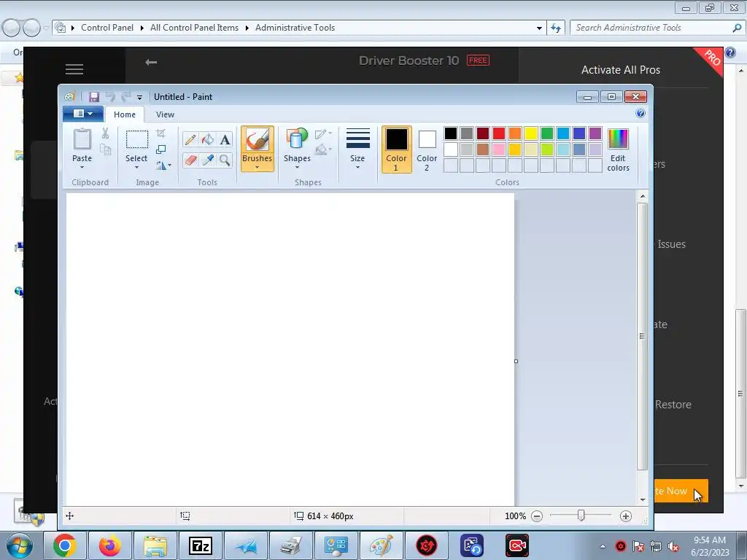The width and height of the screenshot is (747, 560).
Task: Open the Explorer address bar history dropdown
Action: pos(539,28)
